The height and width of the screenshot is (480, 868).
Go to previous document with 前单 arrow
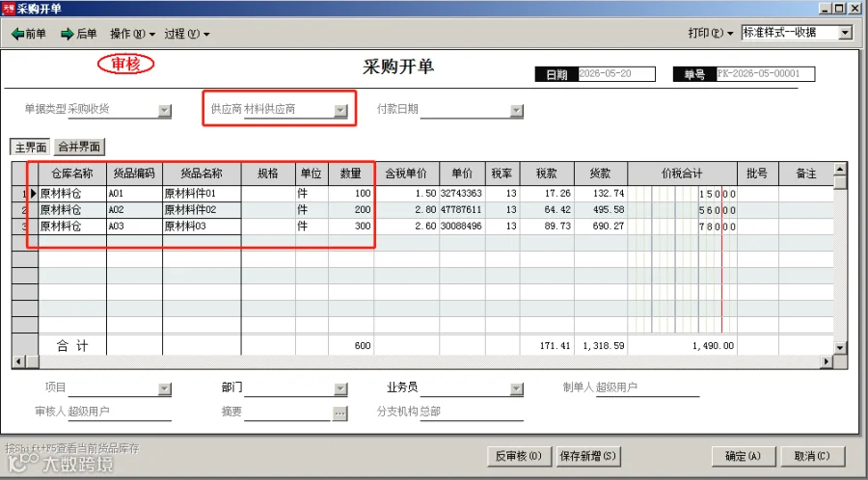pos(29,34)
